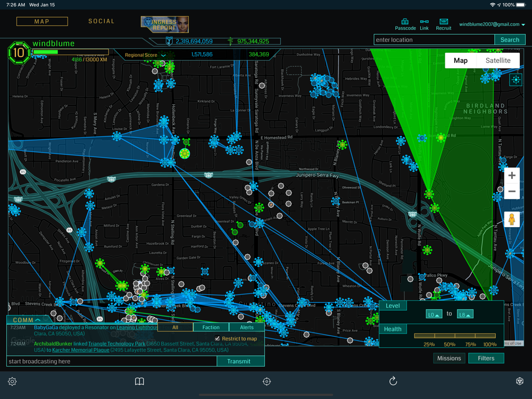Image resolution: width=532 pixels, height=399 pixels.
Task: Tap the target location icon in bottom toolbar
Action: point(267,381)
